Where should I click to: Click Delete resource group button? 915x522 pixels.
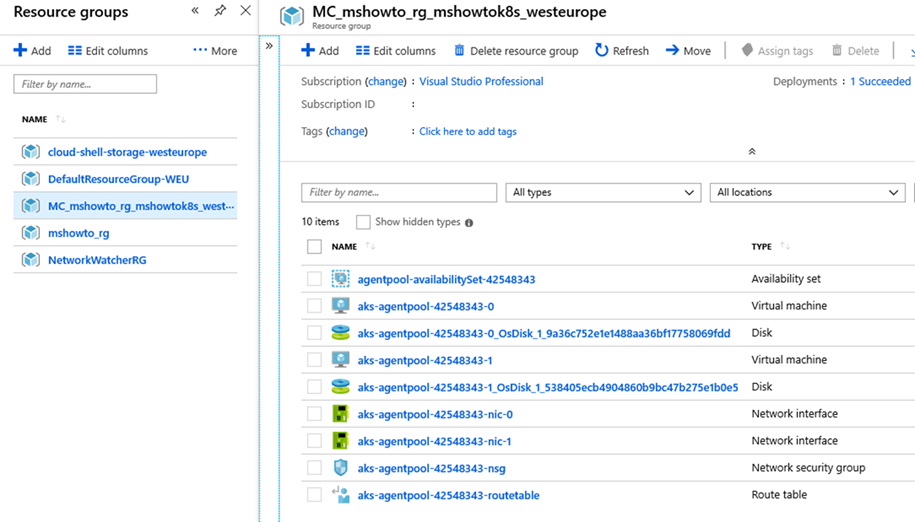click(516, 51)
